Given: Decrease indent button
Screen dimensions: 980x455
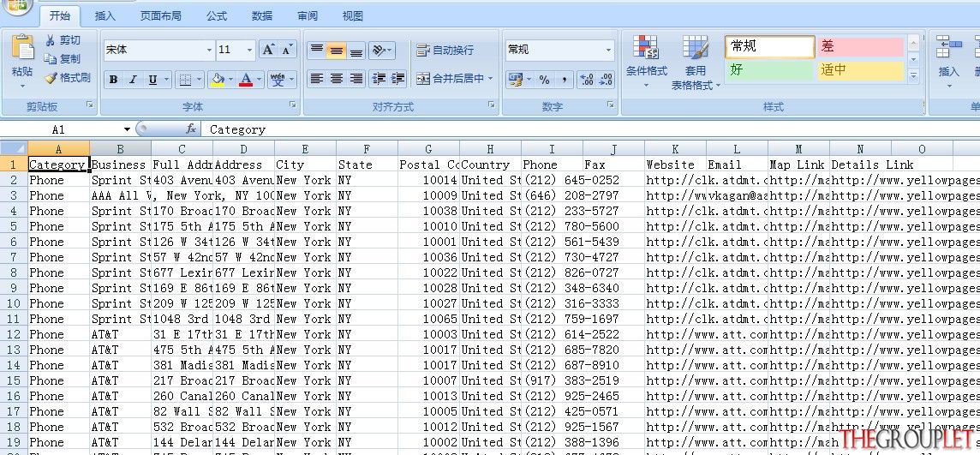Looking at the screenshot, I should click(x=378, y=79).
